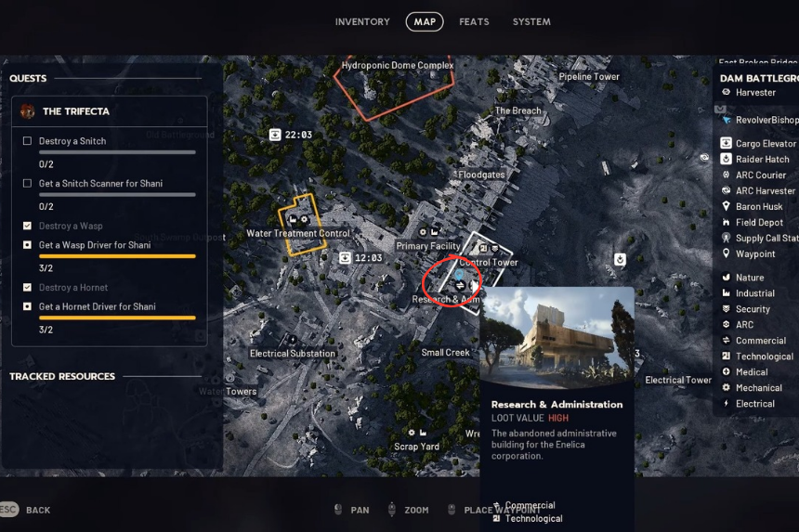The width and height of the screenshot is (799, 532).
Task: Select the Field Depot legend icon
Action: pos(727,222)
